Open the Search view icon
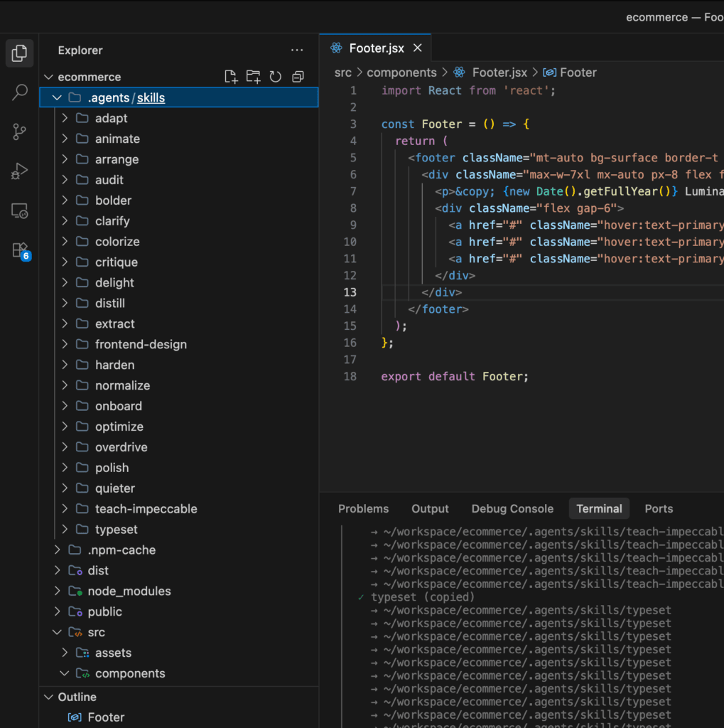This screenshot has width=724, height=728. [x=19, y=92]
